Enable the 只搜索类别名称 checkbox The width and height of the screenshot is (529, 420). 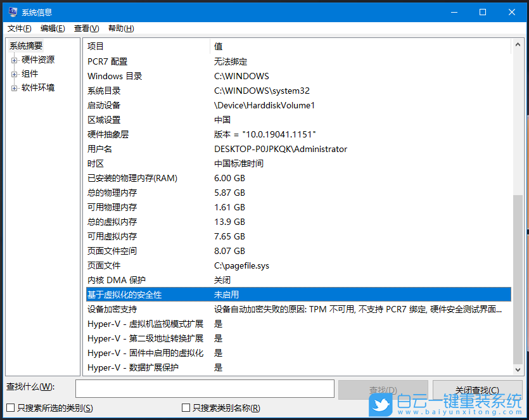point(186,408)
